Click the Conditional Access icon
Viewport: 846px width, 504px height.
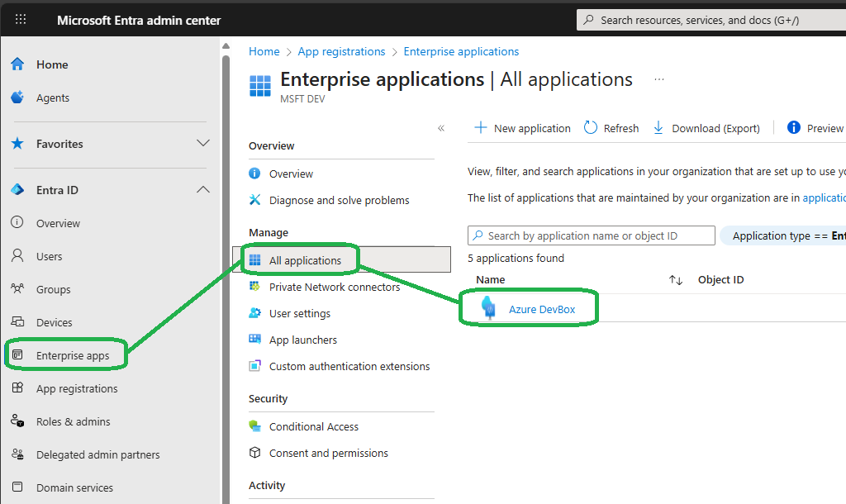click(x=254, y=426)
